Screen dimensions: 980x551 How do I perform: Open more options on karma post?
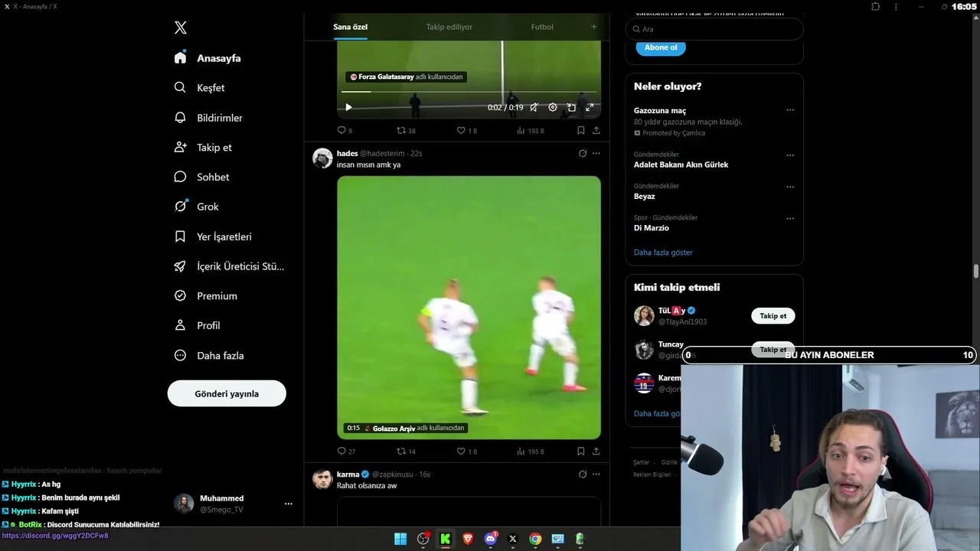click(x=596, y=474)
